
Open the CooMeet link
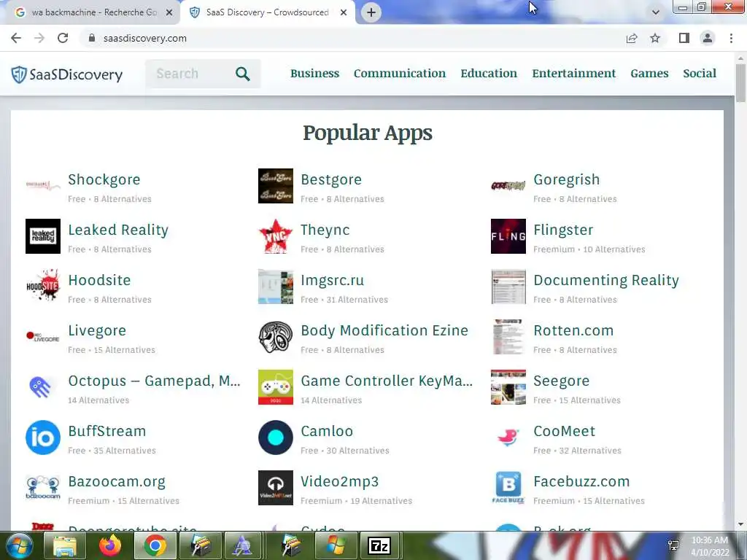pyautogui.click(x=564, y=431)
